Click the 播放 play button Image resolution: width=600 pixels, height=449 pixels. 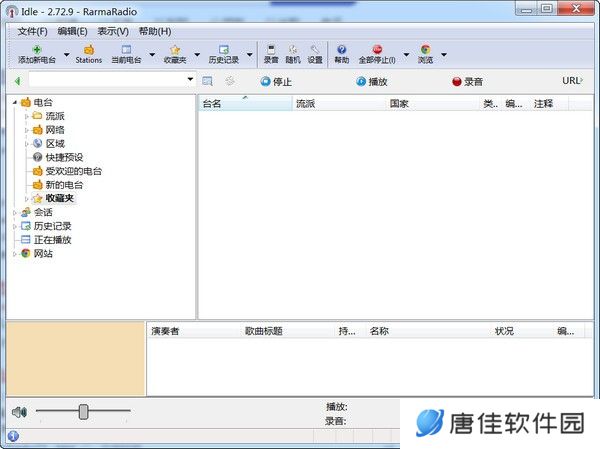372,82
